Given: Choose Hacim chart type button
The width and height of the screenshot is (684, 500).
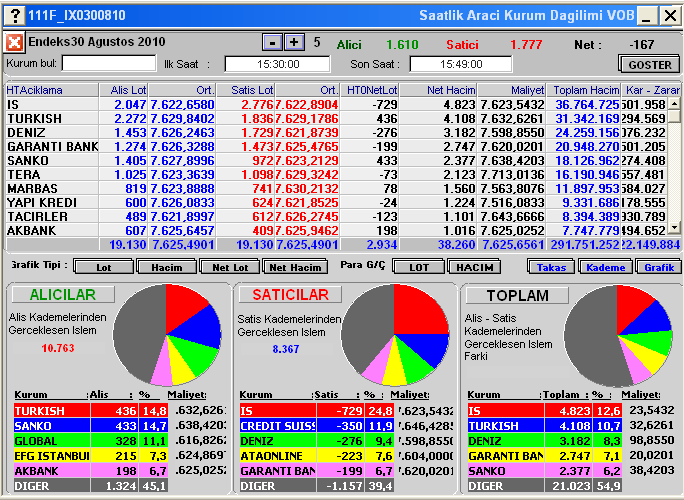Looking at the screenshot, I should (x=167, y=267).
